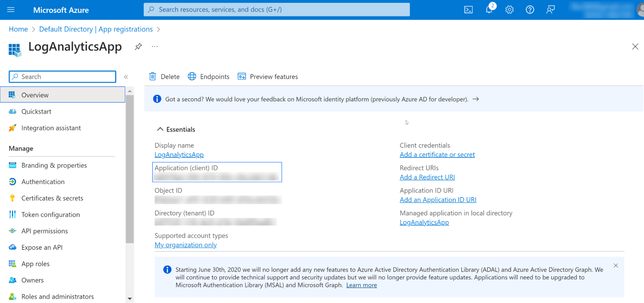The height and width of the screenshot is (303, 644).
Task: Open the hamburger portal menu
Action: coord(11,10)
